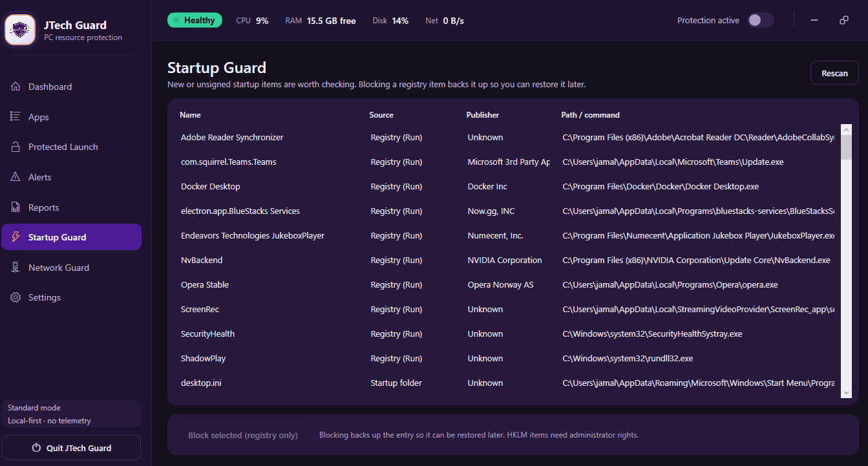
Task: Click the restore window icon
Action: pos(843,21)
